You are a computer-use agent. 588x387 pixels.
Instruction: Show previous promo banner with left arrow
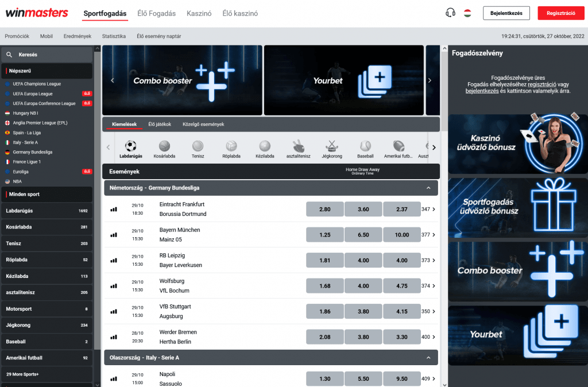click(112, 80)
